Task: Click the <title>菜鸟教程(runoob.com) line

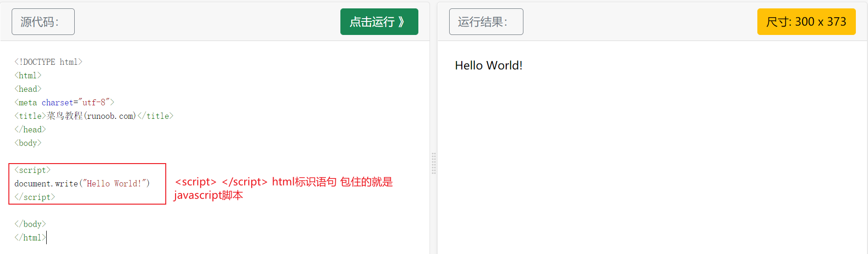Action: point(94,116)
